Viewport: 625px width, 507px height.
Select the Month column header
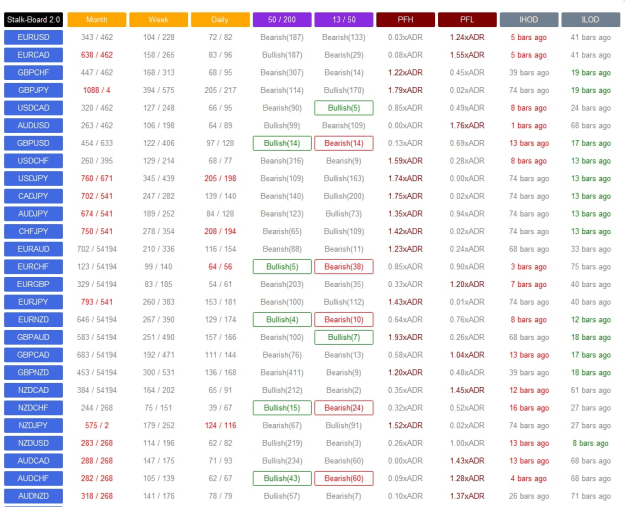pyautogui.click(x=97, y=20)
